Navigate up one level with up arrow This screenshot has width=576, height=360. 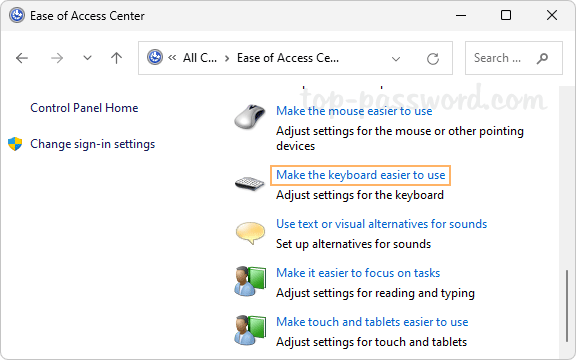click(116, 58)
